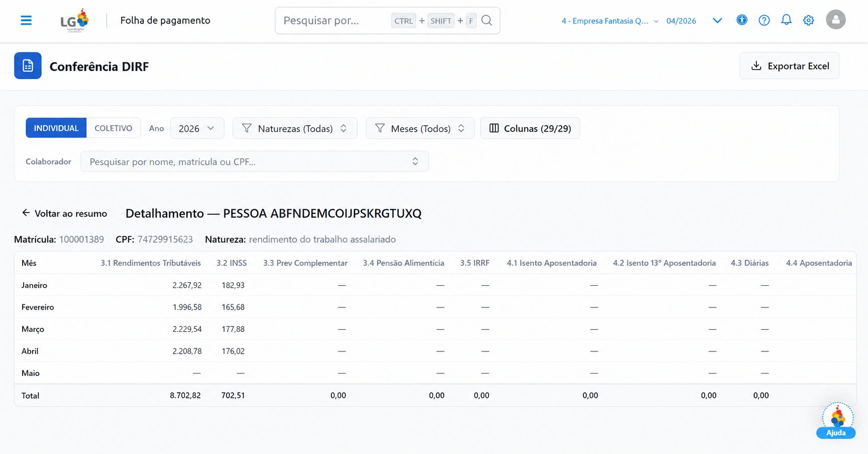Open the notifications bell
The width and height of the screenshot is (868, 454).
[x=786, y=20]
